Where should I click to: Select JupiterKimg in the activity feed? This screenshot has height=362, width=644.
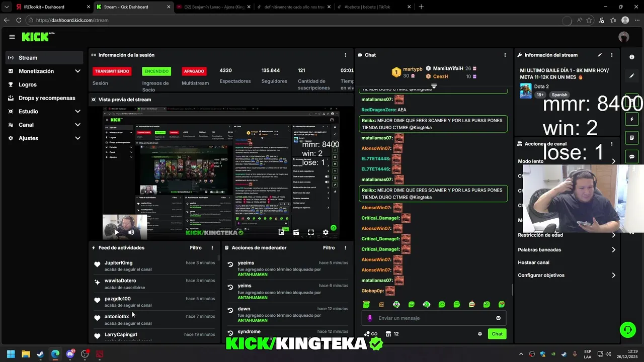(x=118, y=263)
